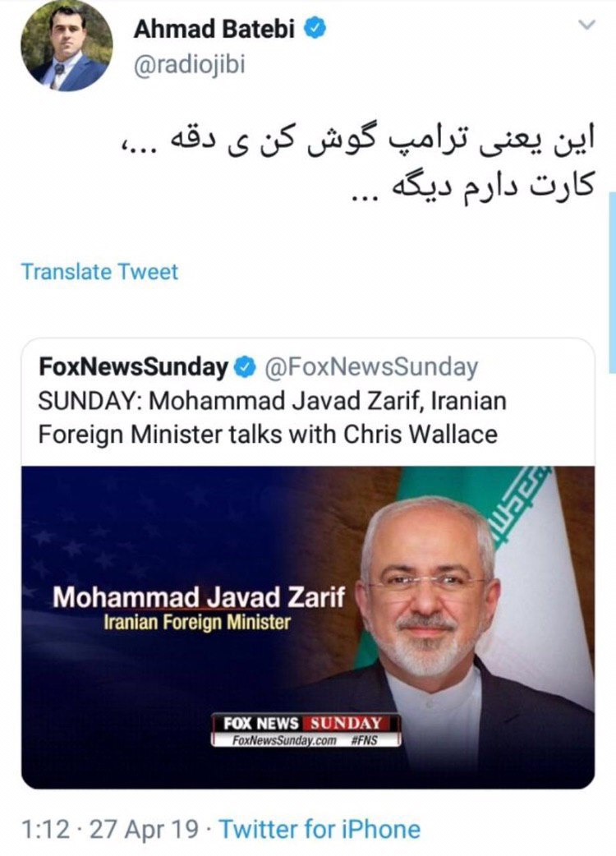The width and height of the screenshot is (616, 856).
Task: Click the Translate Tweet link
Action: (x=99, y=271)
